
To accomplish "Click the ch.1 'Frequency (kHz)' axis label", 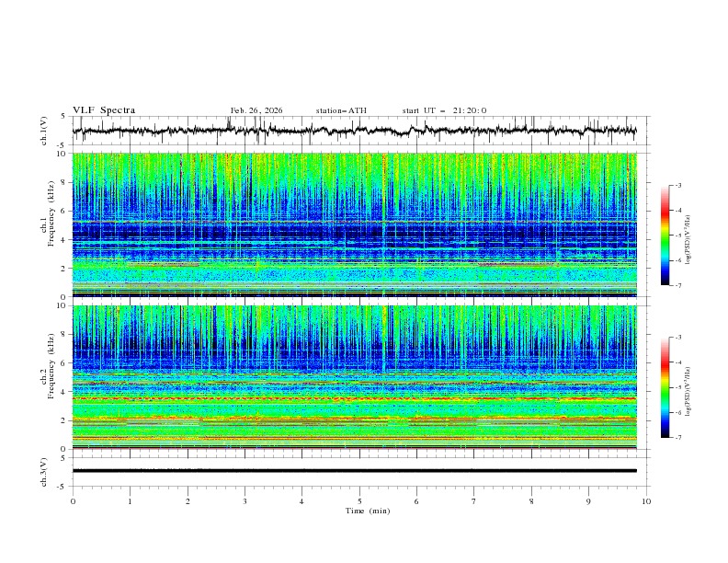I will (51, 214).
